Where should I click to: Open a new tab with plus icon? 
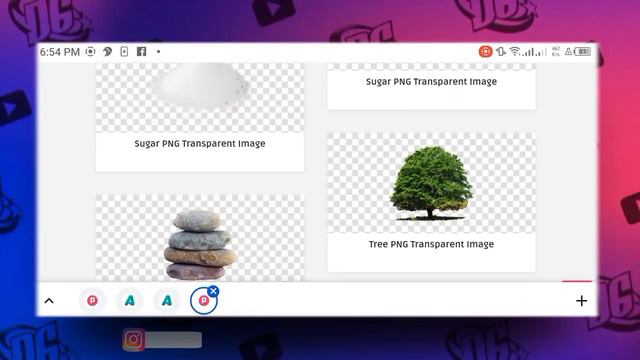[x=581, y=301]
